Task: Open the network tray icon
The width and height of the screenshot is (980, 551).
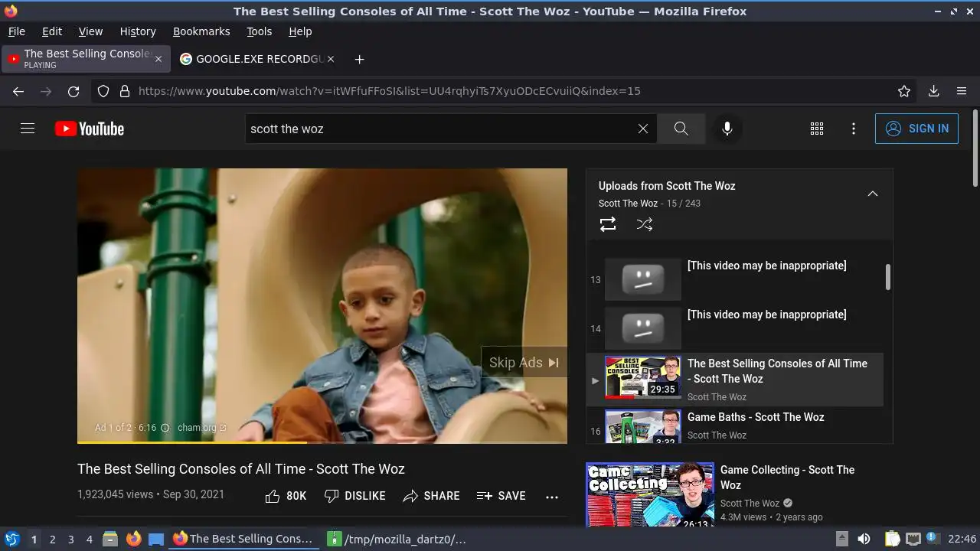Action: click(x=913, y=539)
